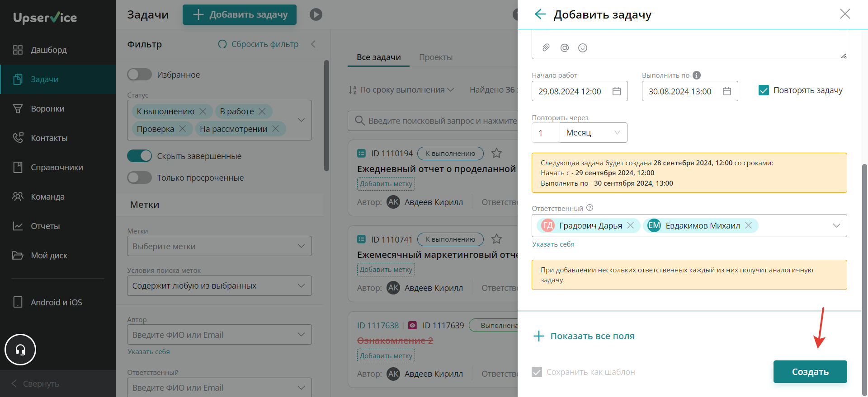Click the paperclip attach file icon
Screen dimensions: 868x397
point(546,47)
